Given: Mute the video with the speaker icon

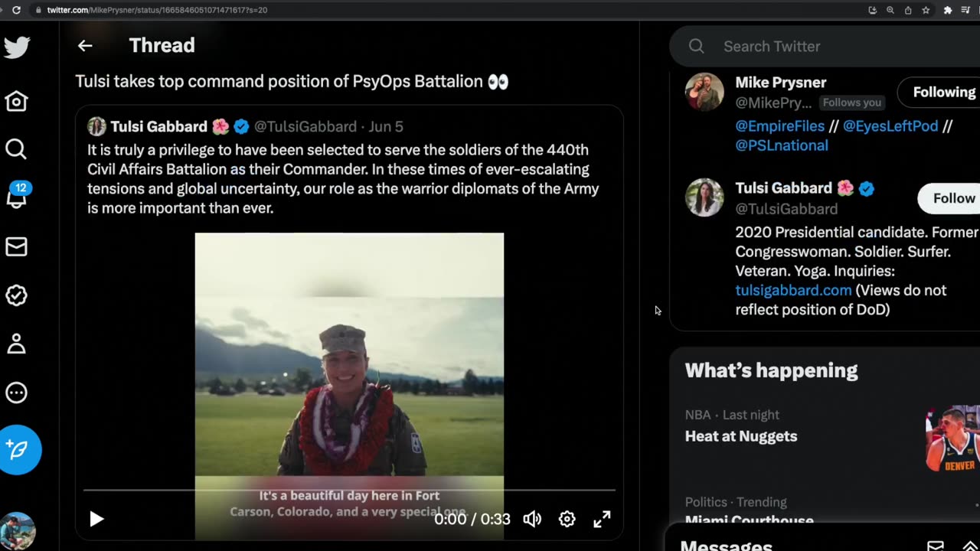Looking at the screenshot, I should click(x=532, y=519).
